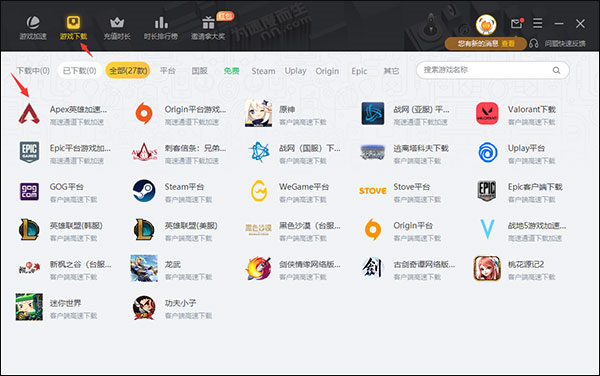Filter games by Origin tab
Viewport: 600px width, 376px height.
click(x=327, y=71)
